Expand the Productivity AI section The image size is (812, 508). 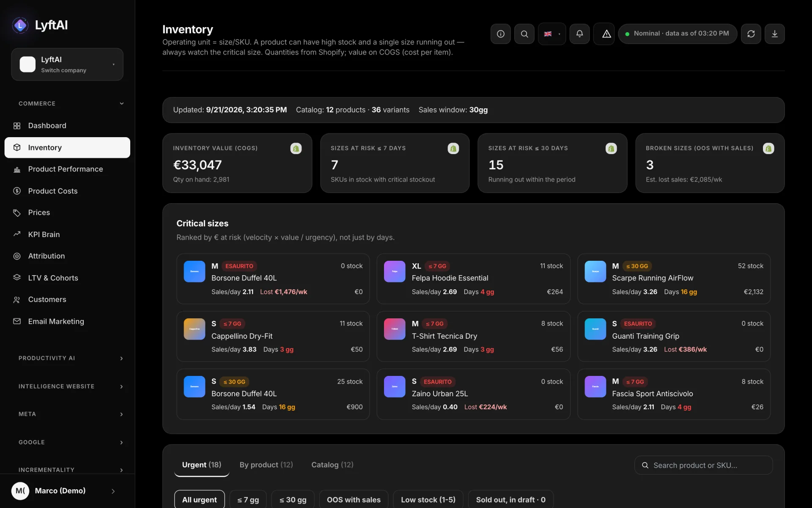click(x=71, y=358)
